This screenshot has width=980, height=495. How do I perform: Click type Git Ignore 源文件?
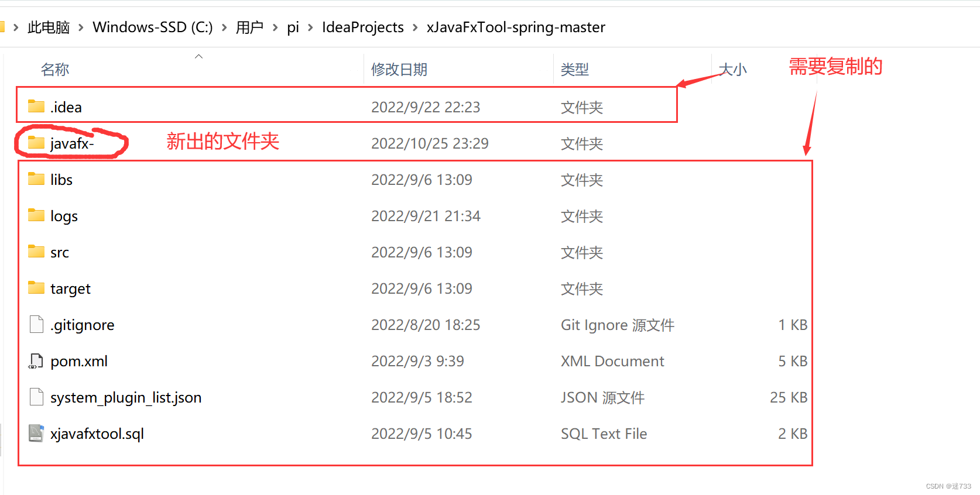(618, 325)
